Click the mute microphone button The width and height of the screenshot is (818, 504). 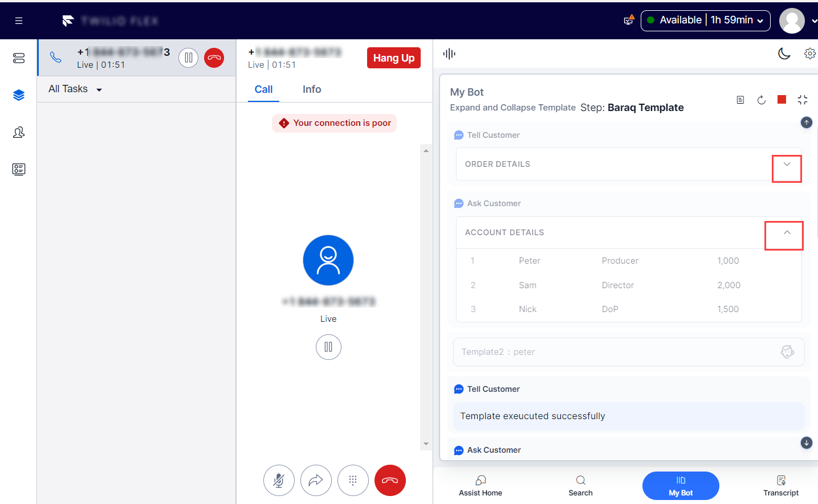279,480
